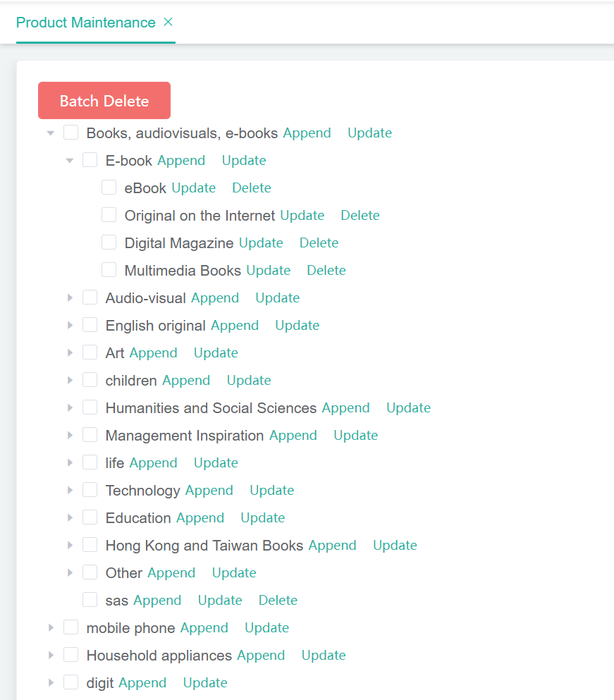Viewport: 614px width, 700px height.
Task: Close the Product Maintenance tab
Action: click(168, 22)
